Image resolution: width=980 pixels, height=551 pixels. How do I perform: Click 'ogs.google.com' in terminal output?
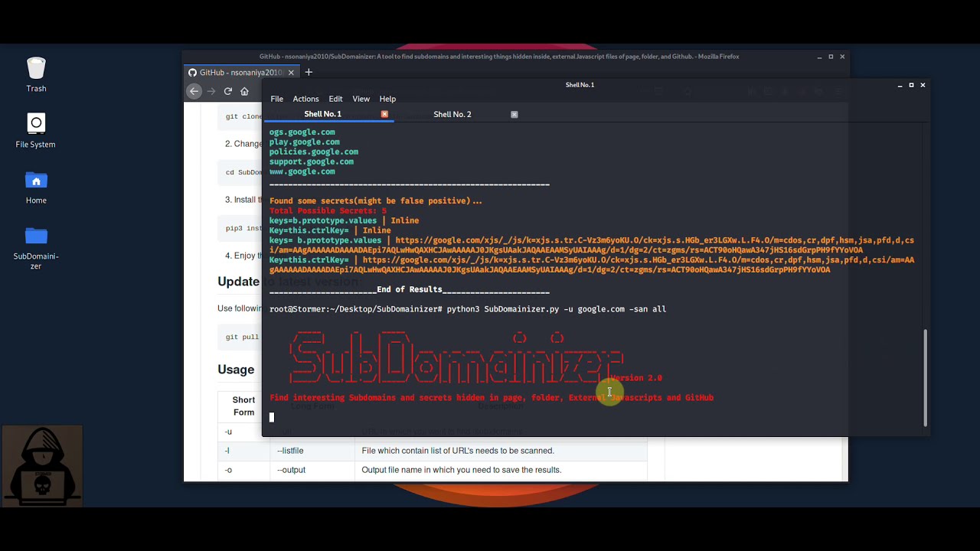coord(302,132)
